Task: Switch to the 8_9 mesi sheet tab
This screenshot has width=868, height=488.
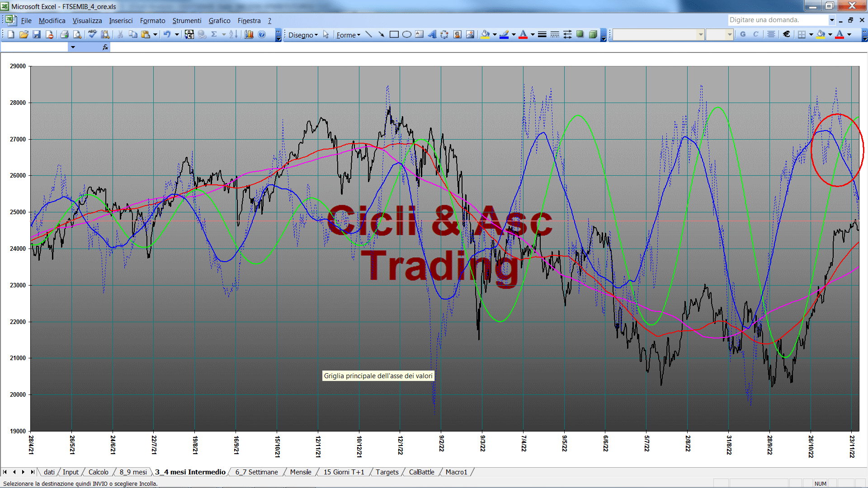Action: 133,472
